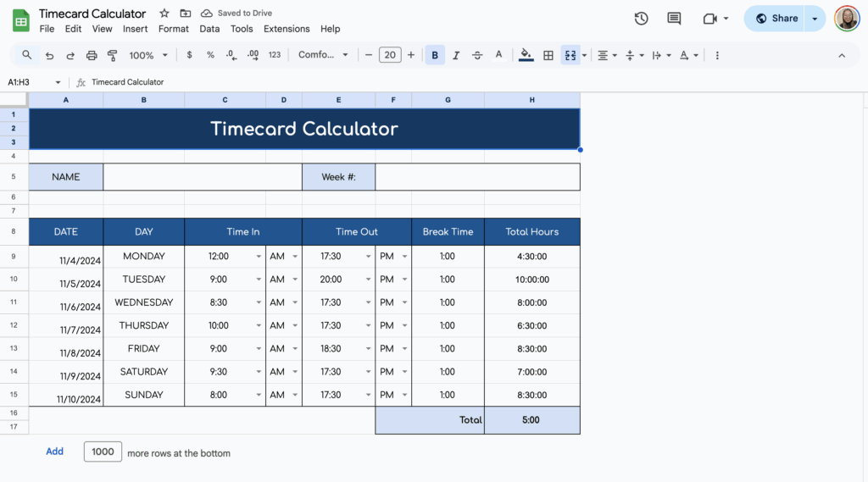Open the zoom 100% dropdown
The width and height of the screenshot is (868, 482).
coord(147,55)
